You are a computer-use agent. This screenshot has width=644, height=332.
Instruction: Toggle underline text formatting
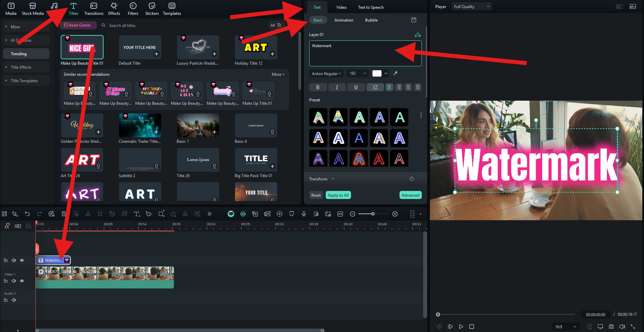356,87
